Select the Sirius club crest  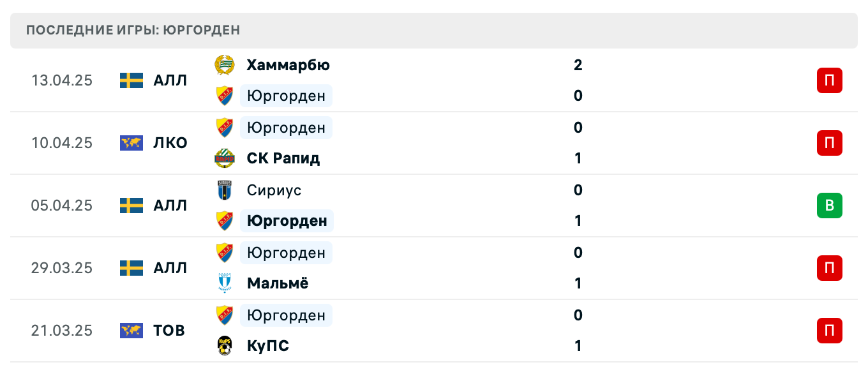[225, 190]
